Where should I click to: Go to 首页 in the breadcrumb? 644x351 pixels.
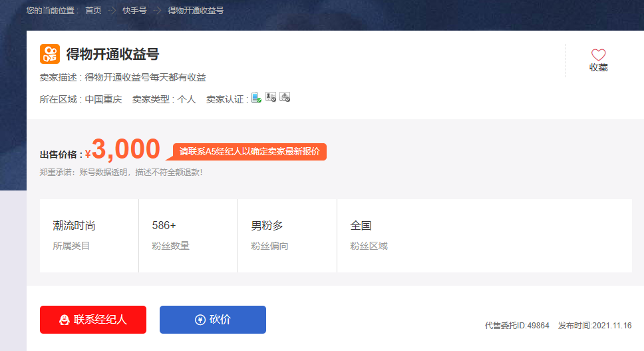pos(93,10)
